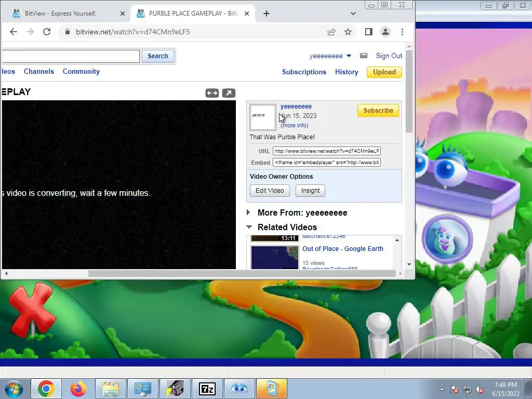Open Chrome side panel
The image size is (532, 399).
(x=369, y=32)
